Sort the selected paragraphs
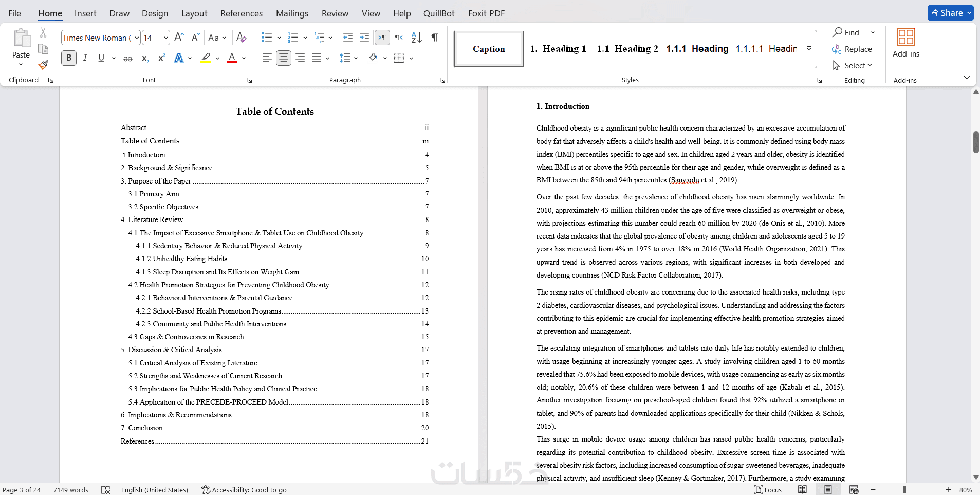 tap(417, 38)
